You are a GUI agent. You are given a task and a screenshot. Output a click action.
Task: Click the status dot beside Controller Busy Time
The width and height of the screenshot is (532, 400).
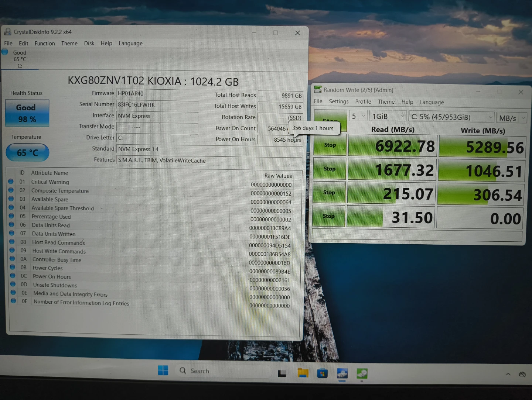coord(12,259)
